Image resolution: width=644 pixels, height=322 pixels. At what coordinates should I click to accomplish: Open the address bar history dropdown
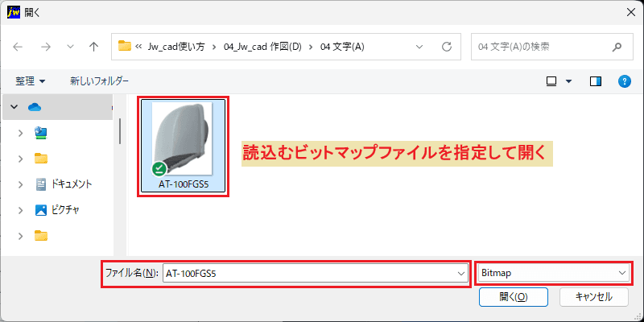click(x=419, y=47)
